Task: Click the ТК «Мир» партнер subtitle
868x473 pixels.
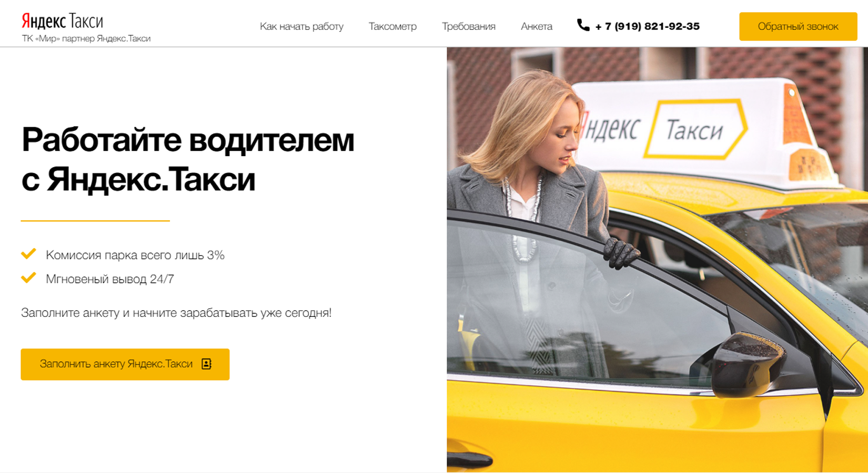Action: point(86,38)
